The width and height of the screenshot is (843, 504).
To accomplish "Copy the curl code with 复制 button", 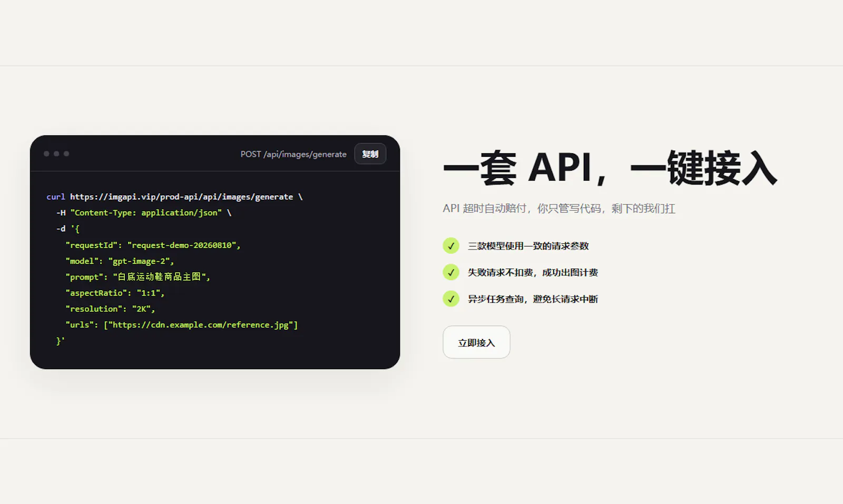I will coord(370,154).
